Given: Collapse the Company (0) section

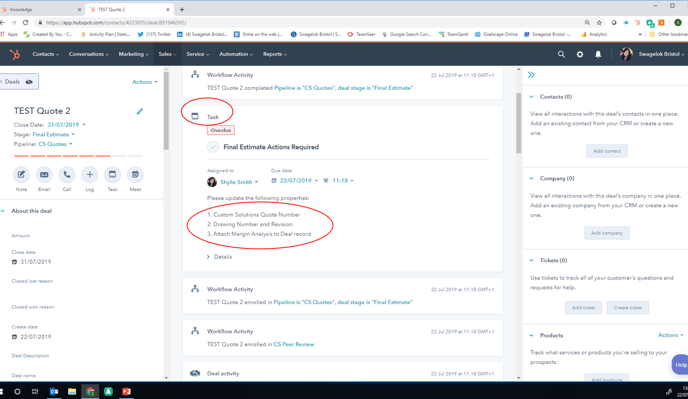Looking at the screenshot, I should coord(532,179).
